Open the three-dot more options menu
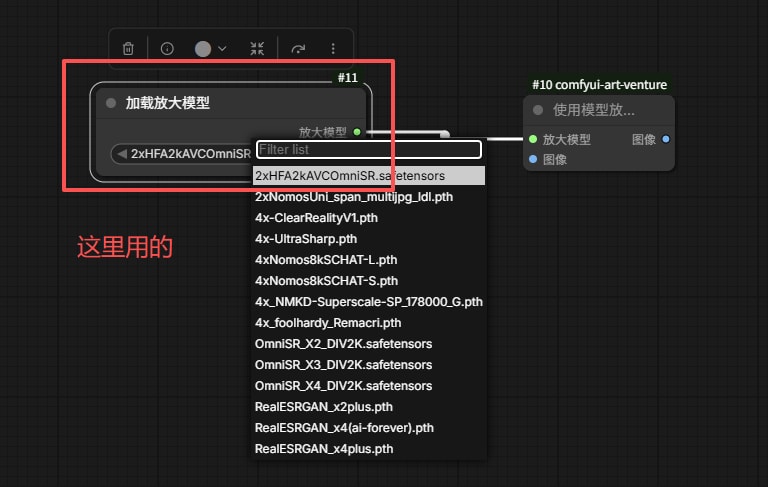Viewport: 768px width, 487px height. (333, 48)
